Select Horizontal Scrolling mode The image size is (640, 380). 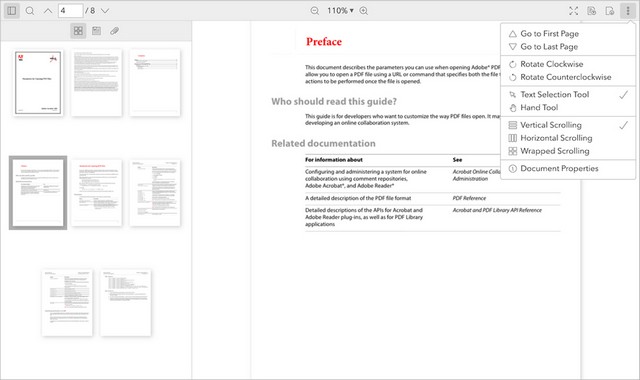click(x=568, y=138)
